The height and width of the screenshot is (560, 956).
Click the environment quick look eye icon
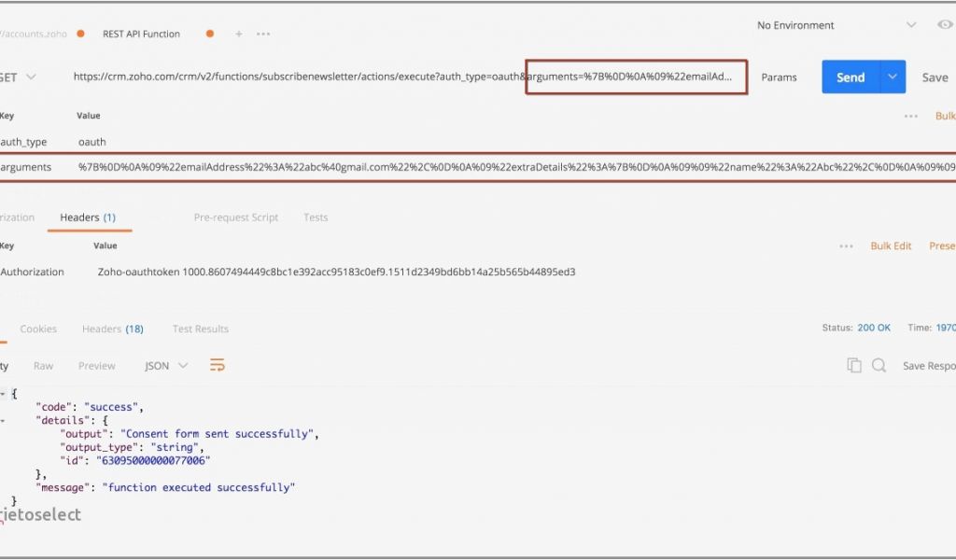tap(945, 25)
